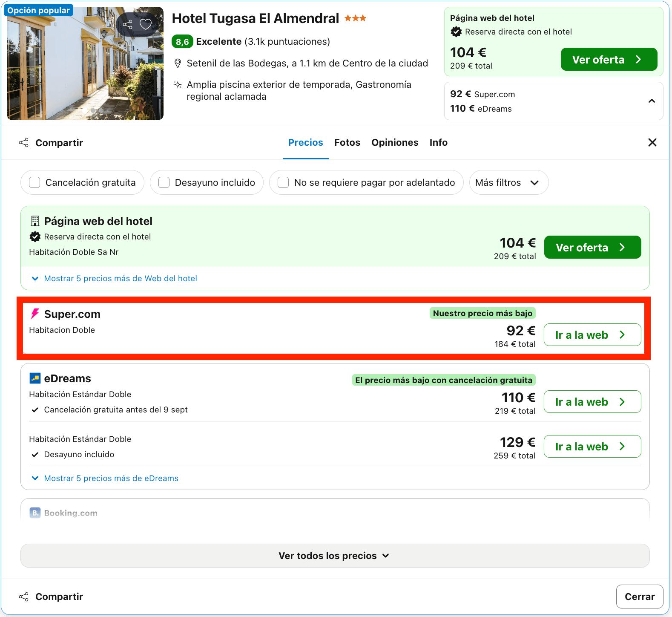
Task: Click Booking.com provider name
Action: 71,513
